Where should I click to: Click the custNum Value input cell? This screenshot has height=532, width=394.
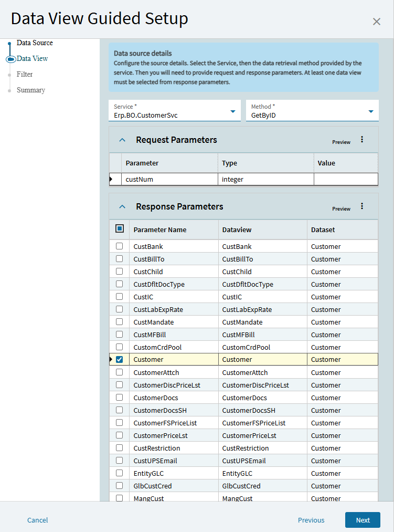tap(346, 179)
